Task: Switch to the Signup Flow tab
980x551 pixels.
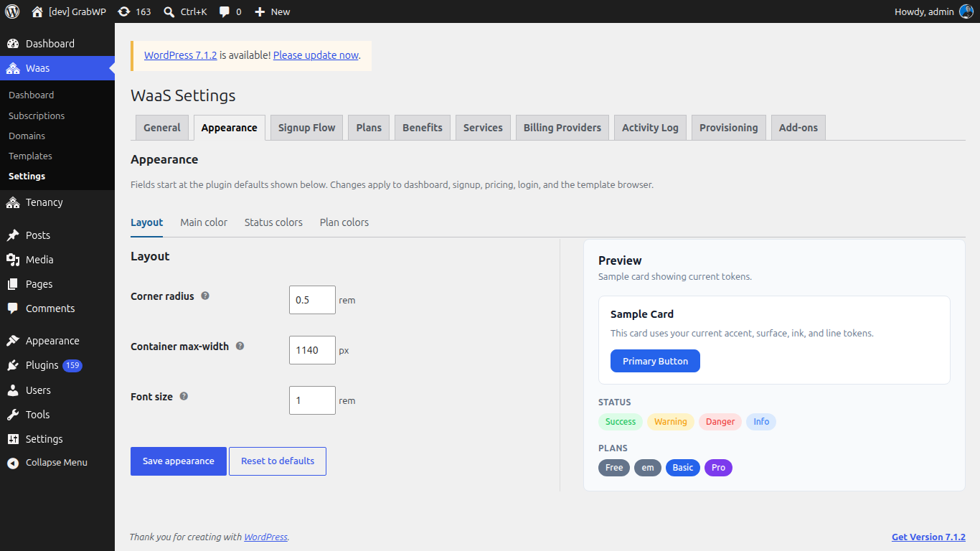Action: pyautogui.click(x=307, y=128)
